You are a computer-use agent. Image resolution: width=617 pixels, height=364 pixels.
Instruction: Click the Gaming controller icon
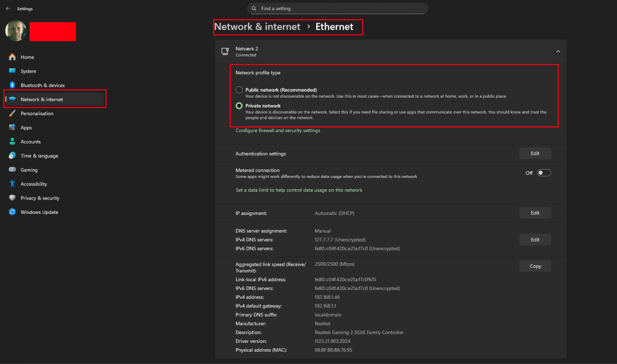point(12,170)
